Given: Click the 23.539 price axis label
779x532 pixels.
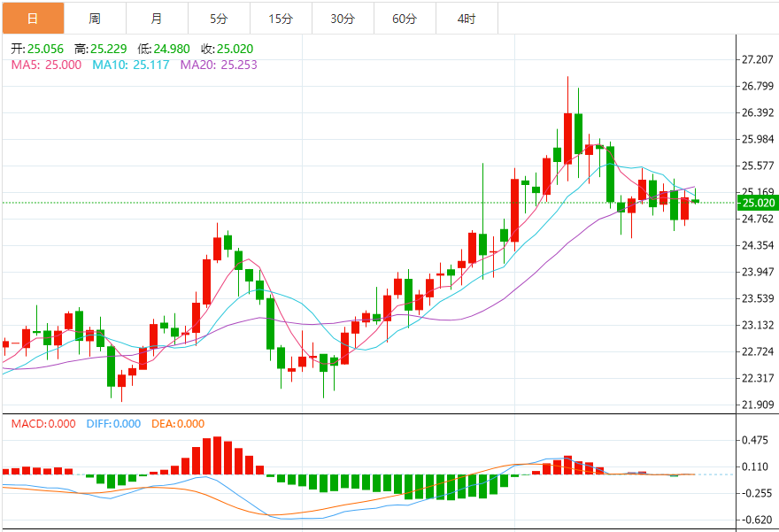Looking at the screenshot, I should pyautogui.click(x=758, y=298).
